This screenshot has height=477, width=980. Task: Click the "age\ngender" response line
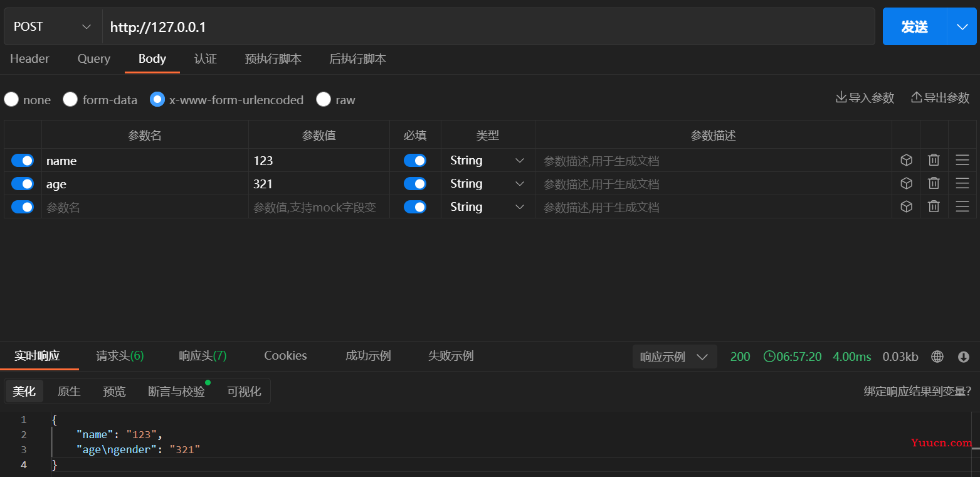click(x=138, y=449)
